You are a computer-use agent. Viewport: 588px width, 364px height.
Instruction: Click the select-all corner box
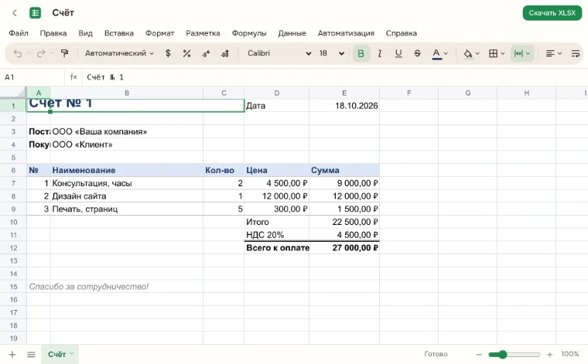tap(13, 93)
